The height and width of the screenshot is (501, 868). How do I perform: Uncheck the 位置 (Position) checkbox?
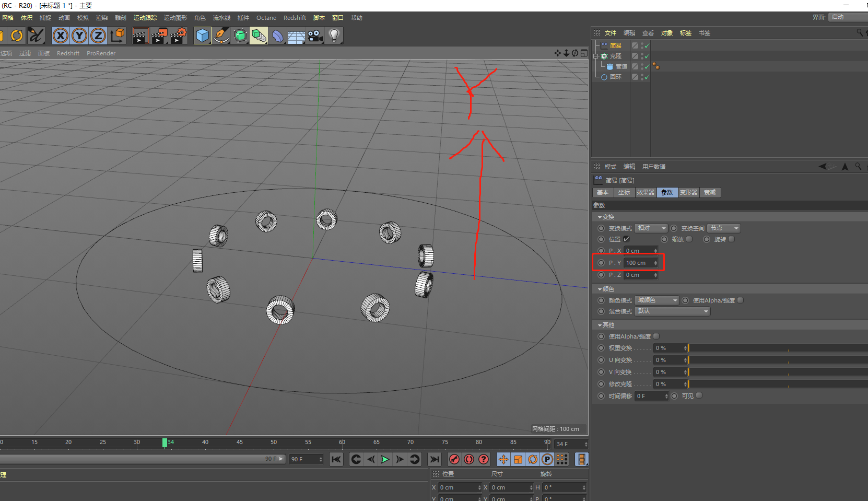click(x=626, y=239)
